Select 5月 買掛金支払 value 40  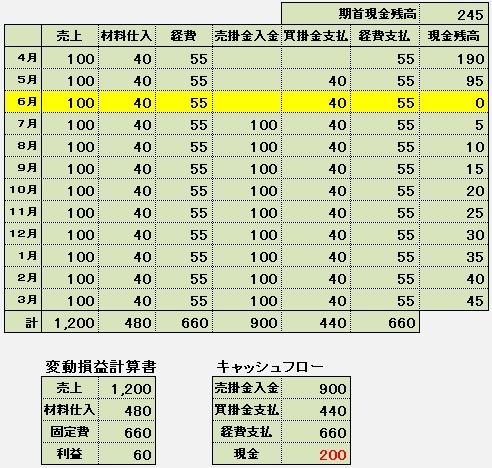pos(316,80)
